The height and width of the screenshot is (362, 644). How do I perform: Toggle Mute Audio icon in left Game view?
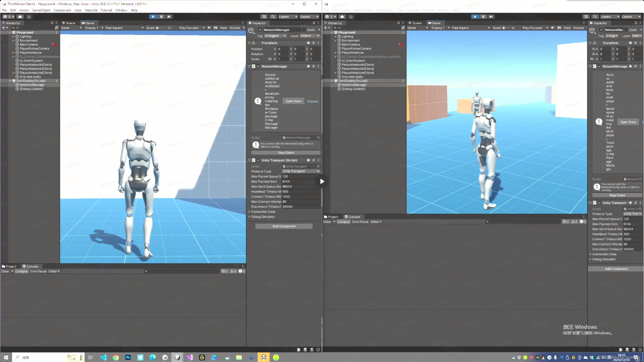tap(209, 28)
